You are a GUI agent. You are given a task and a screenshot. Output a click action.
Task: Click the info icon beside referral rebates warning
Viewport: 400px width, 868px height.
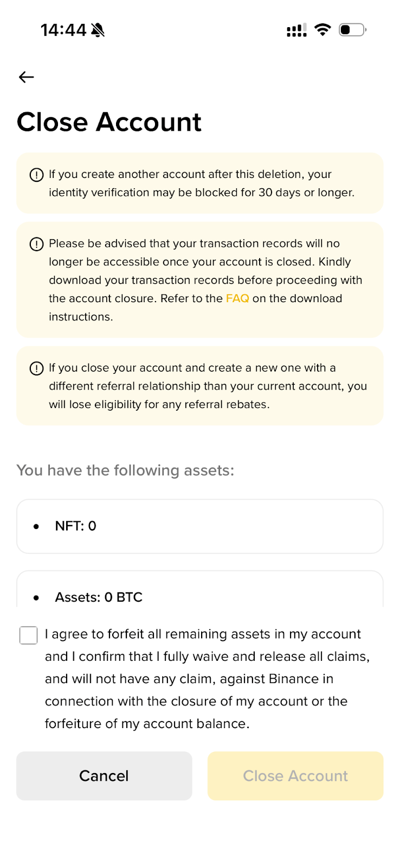click(36, 368)
